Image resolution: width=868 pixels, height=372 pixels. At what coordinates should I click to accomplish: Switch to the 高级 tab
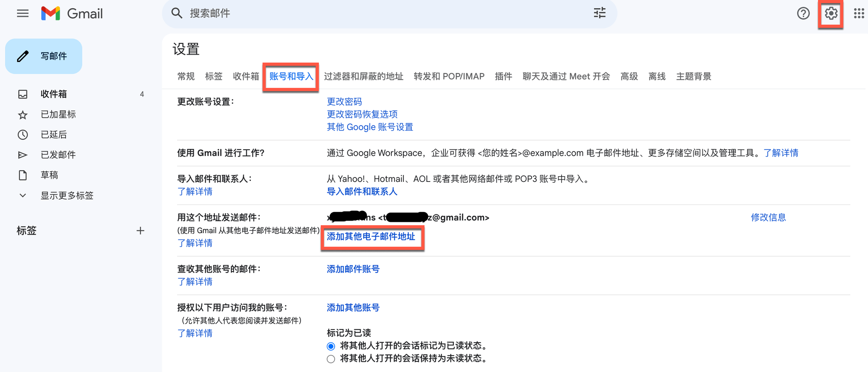pos(629,76)
